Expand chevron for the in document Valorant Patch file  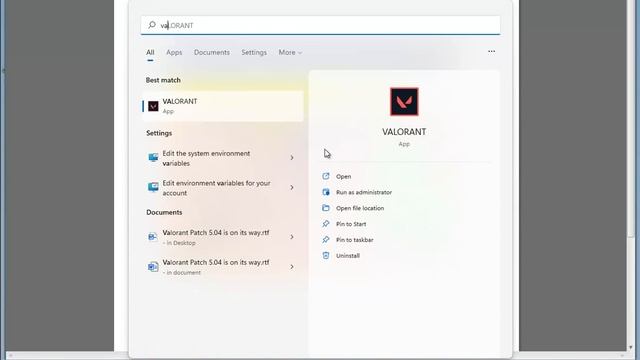point(292,267)
